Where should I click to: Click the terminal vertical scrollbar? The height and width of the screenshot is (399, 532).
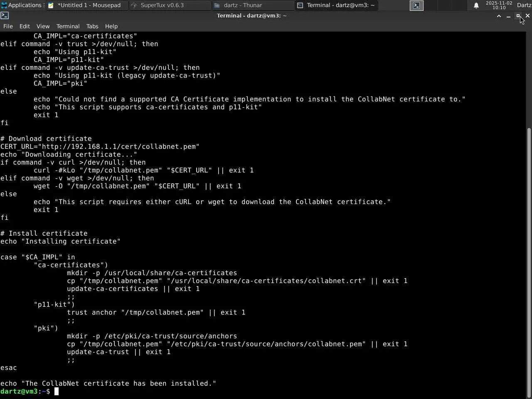(x=529, y=262)
